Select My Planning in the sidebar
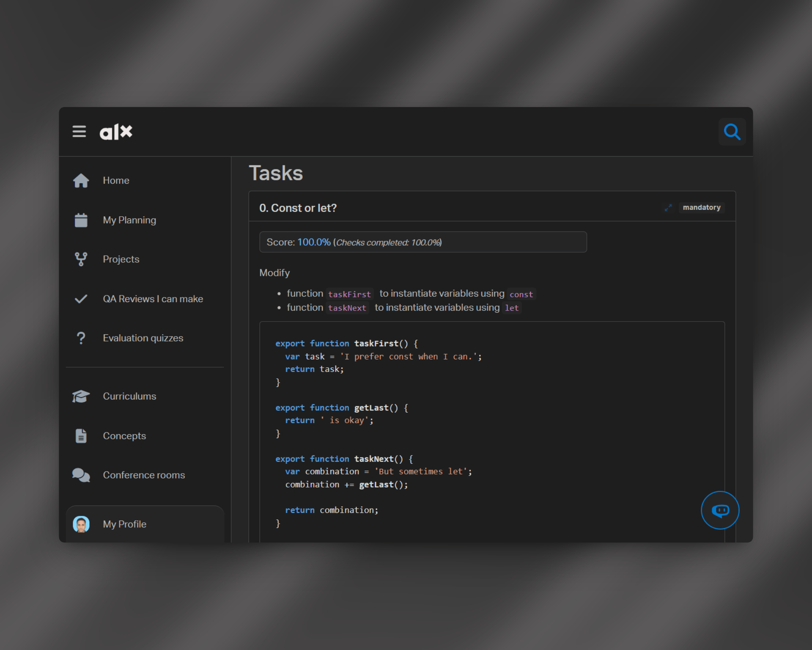 click(x=129, y=220)
